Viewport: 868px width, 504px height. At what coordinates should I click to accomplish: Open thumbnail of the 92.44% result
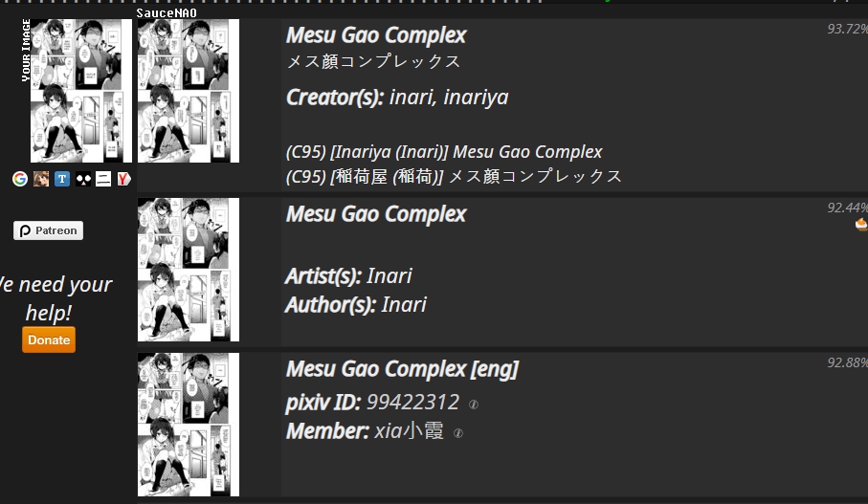tap(189, 270)
